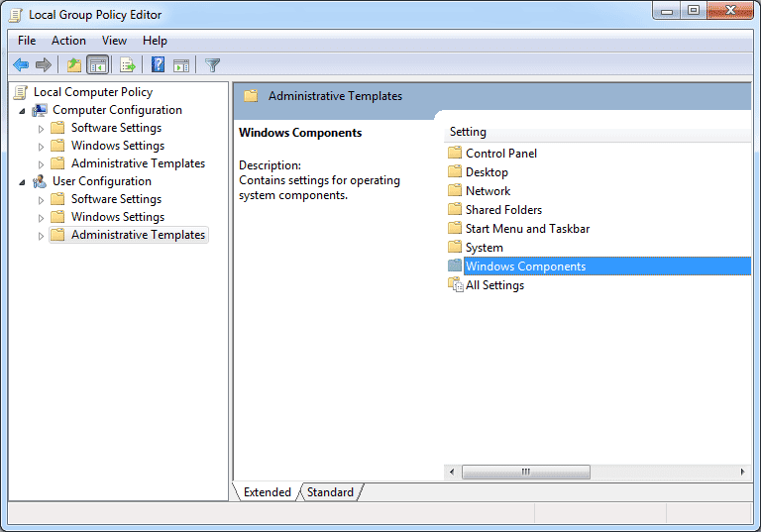Click the All Settings icon
Image resolution: width=761 pixels, height=532 pixels.
(x=456, y=285)
